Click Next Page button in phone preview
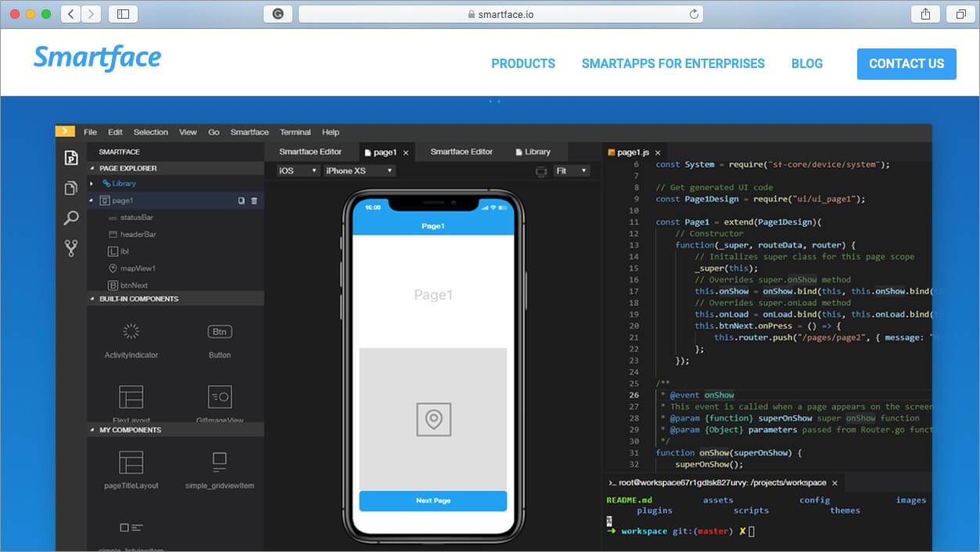 coord(433,500)
